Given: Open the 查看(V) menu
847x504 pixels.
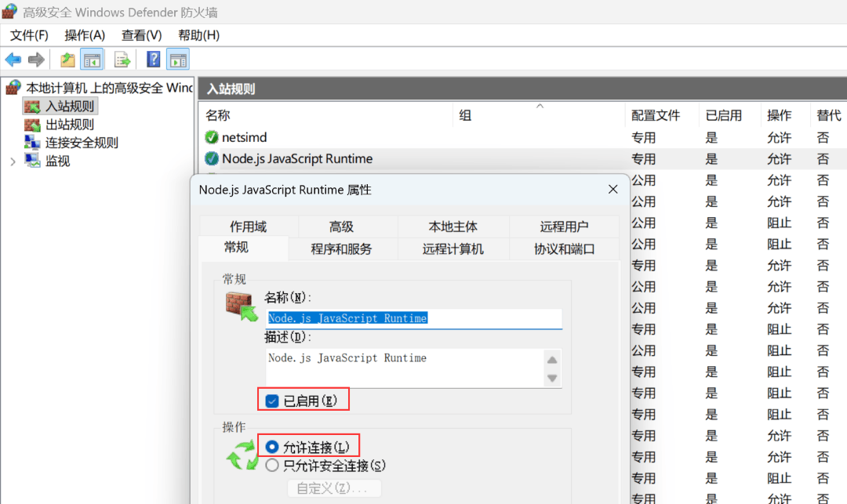Looking at the screenshot, I should [x=141, y=35].
